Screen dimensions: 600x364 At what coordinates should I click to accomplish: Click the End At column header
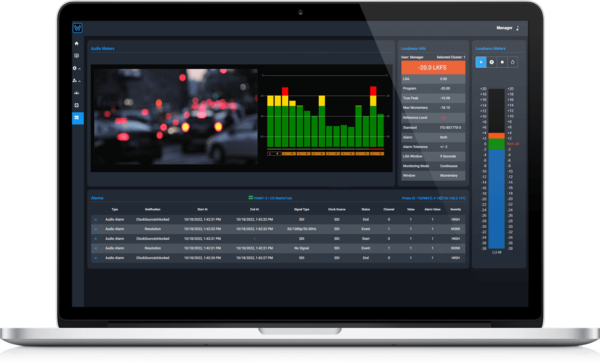(x=254, y=209)
